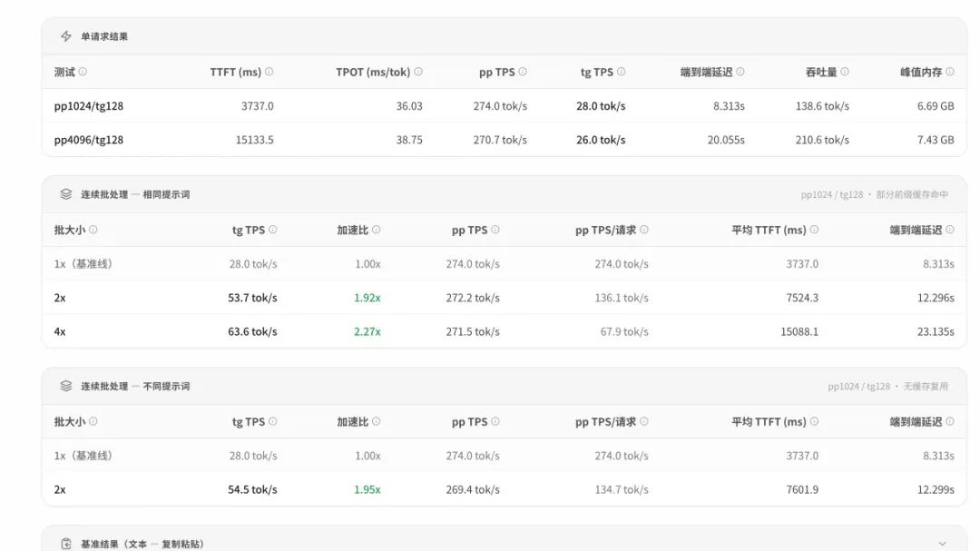Click the 7524.3 average TTFT value
980x551 pixels.
tap(802, 298)
